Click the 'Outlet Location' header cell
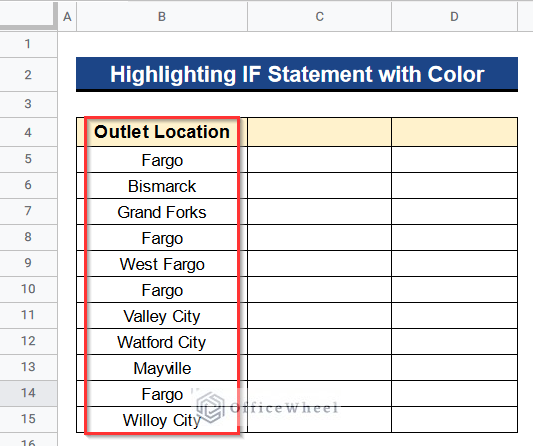 point(162,132)
